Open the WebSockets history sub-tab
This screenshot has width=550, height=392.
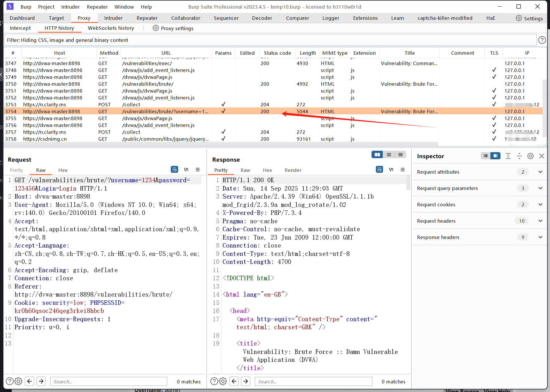111,28
